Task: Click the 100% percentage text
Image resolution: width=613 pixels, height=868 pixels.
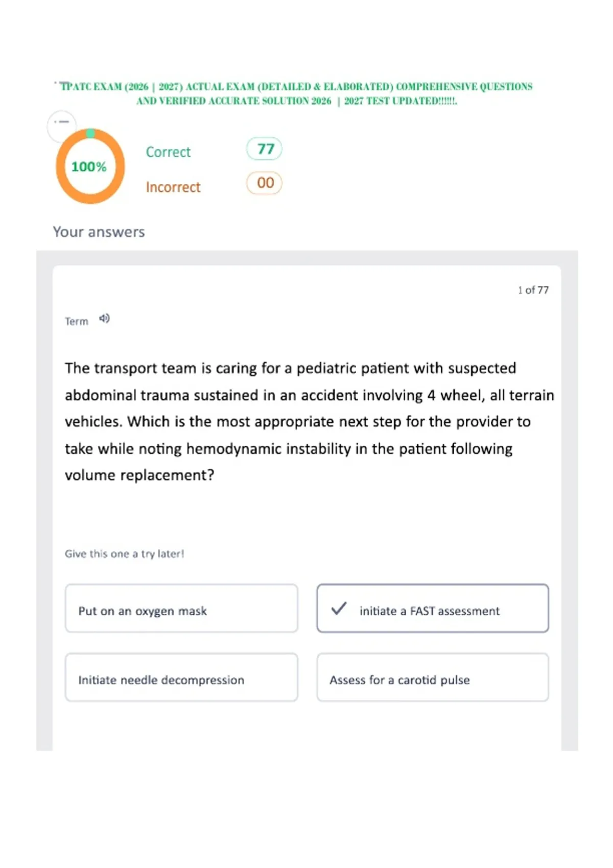Action: [x=89, y=167]
